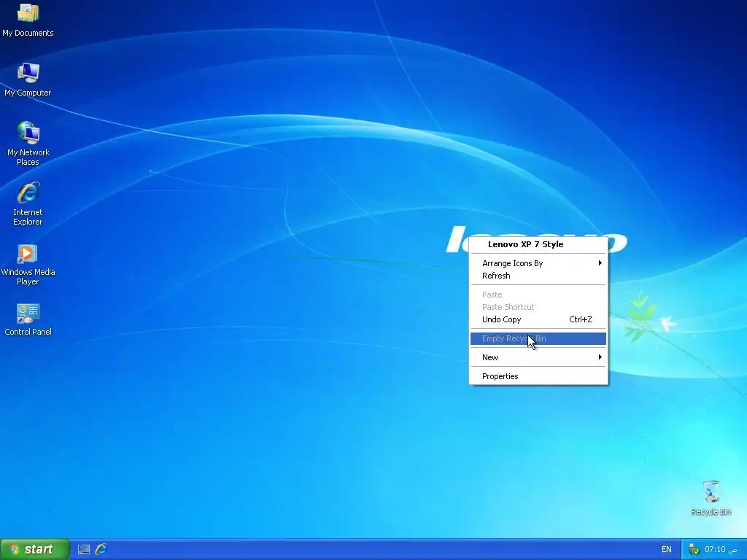This screenshot has width=747, height=560.
Task: Click the disabled Paste menu entry
Action: [538, 295]
